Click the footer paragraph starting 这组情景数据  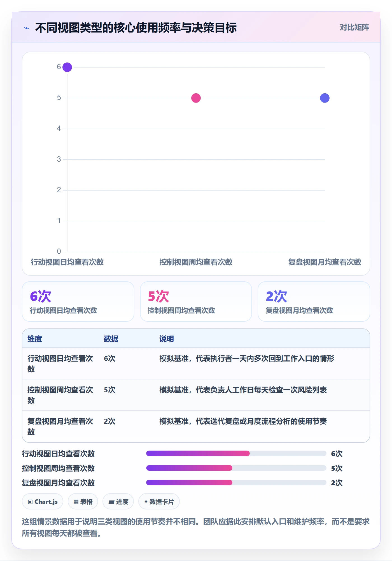(x=196, y=527)
